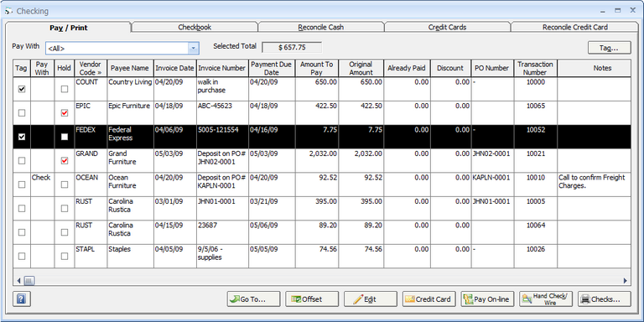Tag the Epic Furniture row
Image resolution: width=644 pixels, height=322 pixels.
tap(22, 113)
